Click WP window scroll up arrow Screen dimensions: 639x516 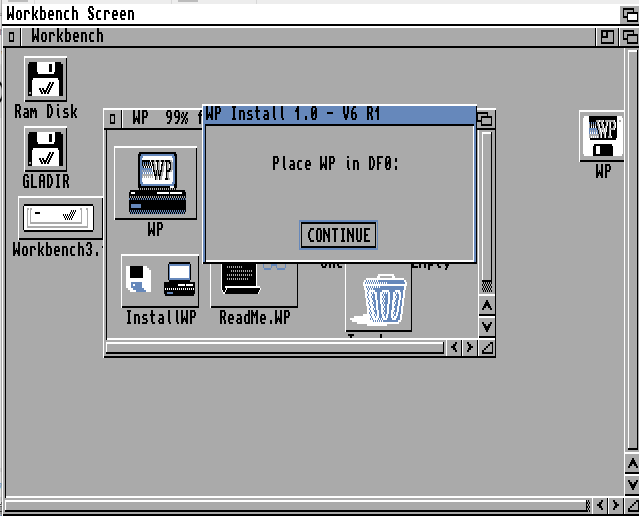tap(487, 305)
